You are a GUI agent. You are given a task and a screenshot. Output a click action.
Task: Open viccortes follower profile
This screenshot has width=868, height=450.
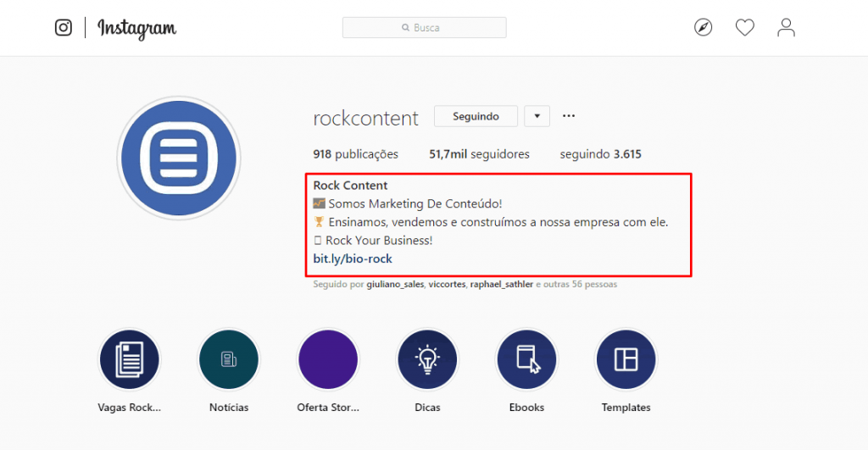point(448,284)
